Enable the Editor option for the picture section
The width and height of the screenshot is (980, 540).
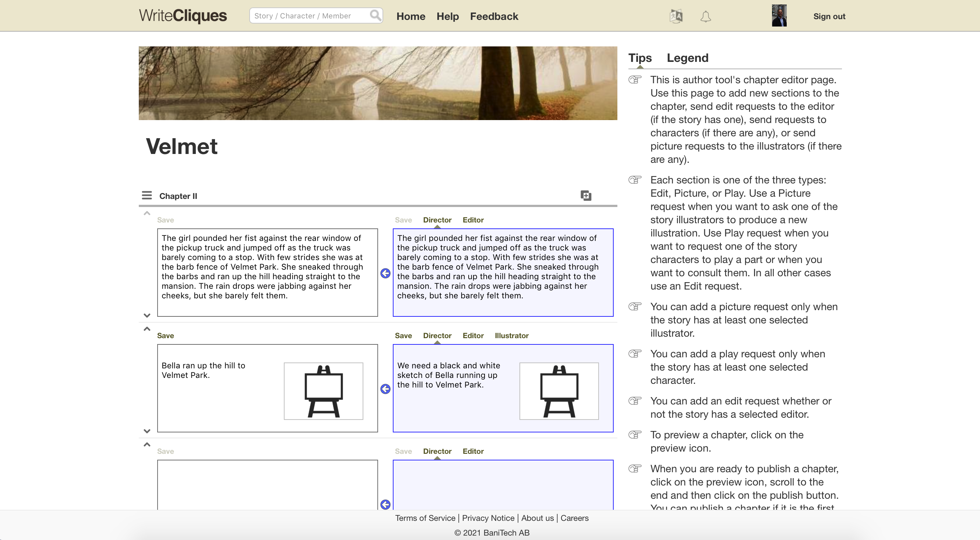click(x=473, y=336)
